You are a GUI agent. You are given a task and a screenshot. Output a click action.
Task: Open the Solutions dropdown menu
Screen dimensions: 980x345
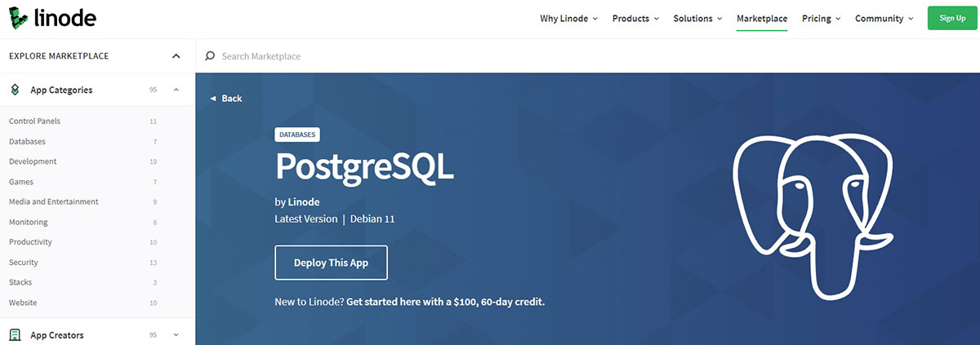[697, 19]
